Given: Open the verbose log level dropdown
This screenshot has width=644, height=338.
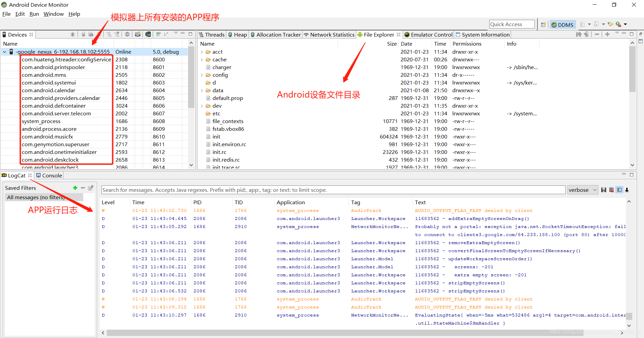Looking at the screenshot, I should 583,190.
